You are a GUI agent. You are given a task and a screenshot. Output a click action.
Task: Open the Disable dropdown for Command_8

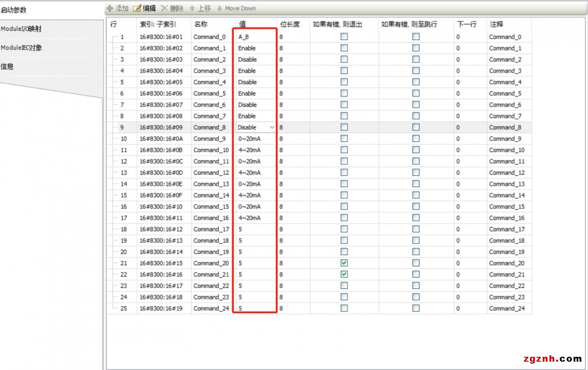pyautogui.click(x=272, y=127)
